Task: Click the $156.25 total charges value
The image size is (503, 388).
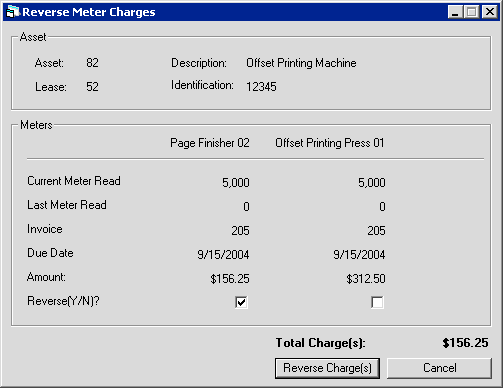Action: [465, 343]
